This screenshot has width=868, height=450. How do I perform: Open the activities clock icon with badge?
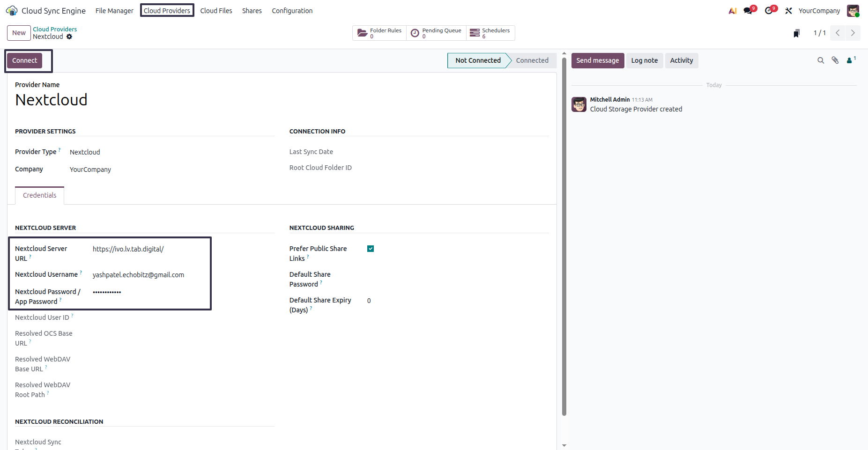pyautogui.click(x=769, y=10)
